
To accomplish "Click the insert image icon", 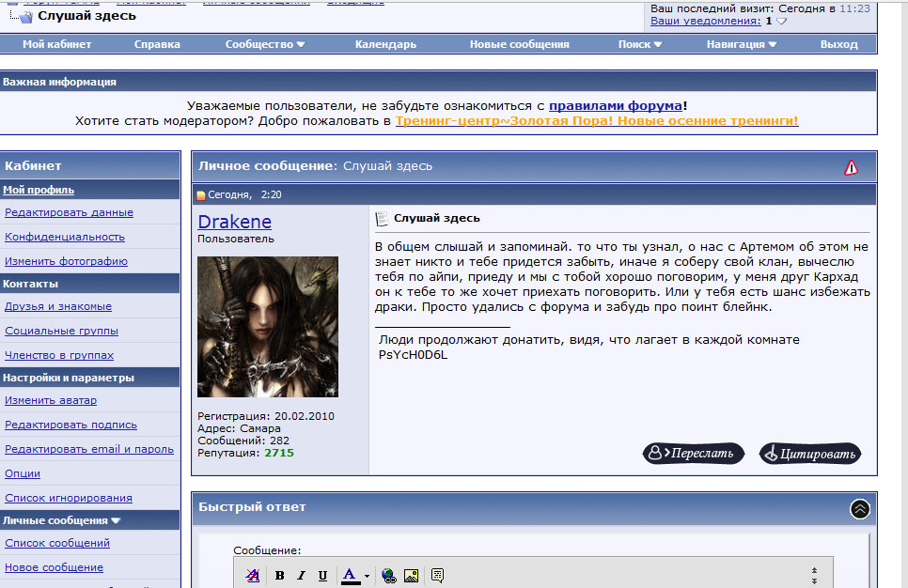I will 411,576.
